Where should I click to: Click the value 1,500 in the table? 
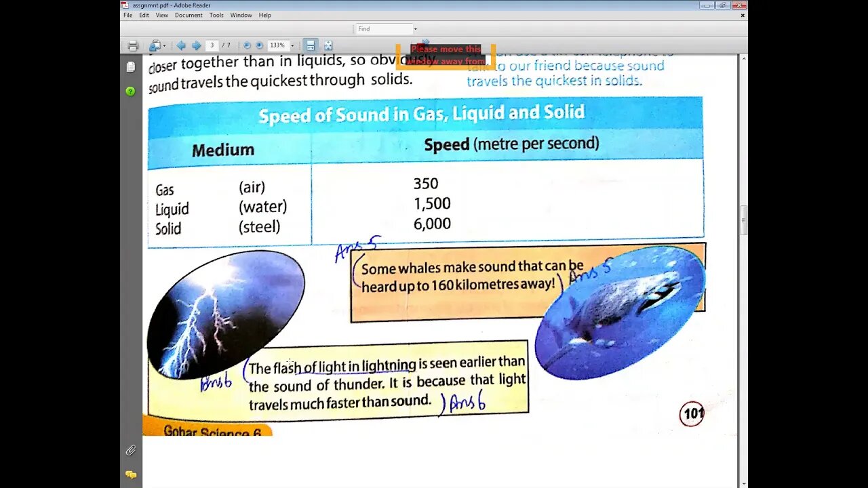click(x=432, y=203)
